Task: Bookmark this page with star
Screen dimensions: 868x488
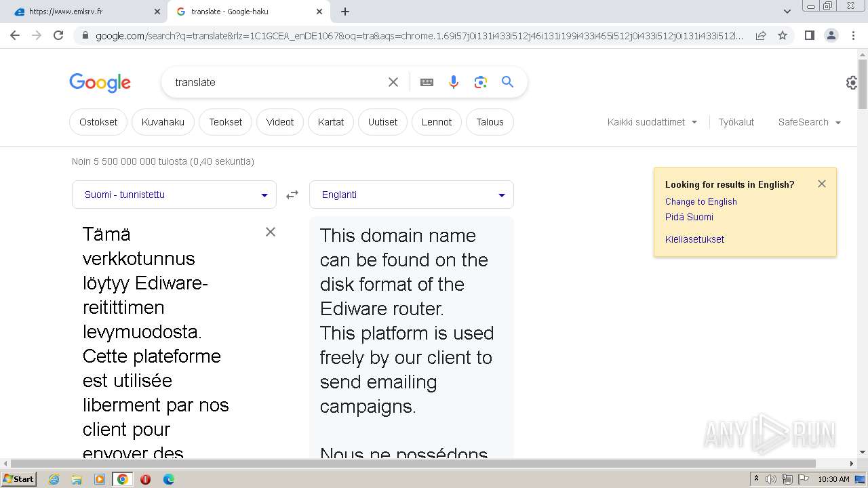Action: (x=783, y=35)
